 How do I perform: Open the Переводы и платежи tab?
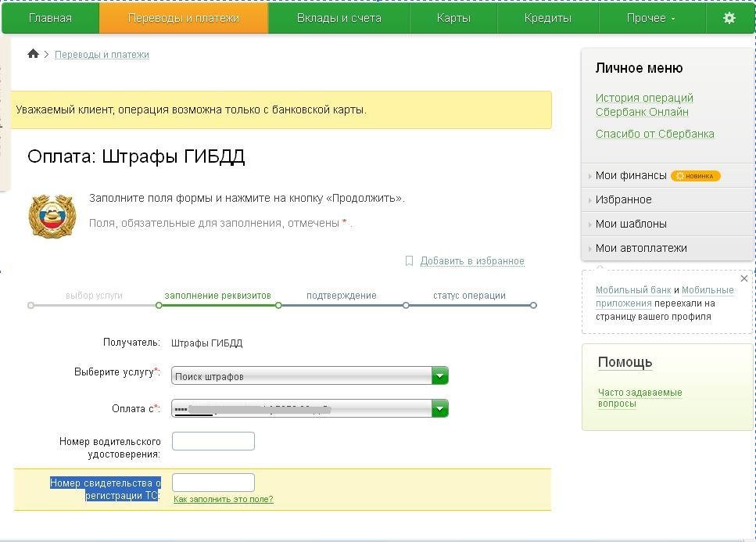[183, 18]
